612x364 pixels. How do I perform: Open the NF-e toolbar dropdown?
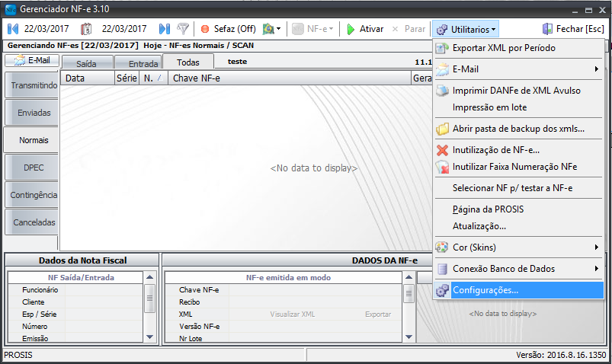(313, 29)
